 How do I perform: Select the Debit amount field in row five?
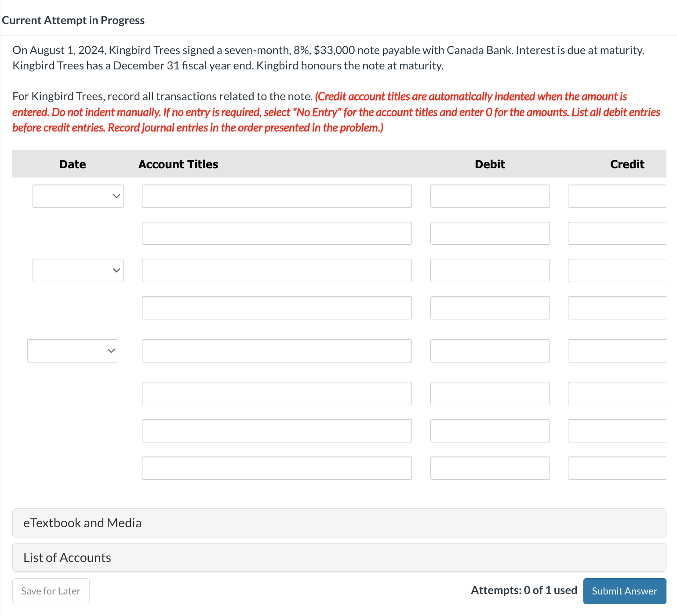(x=490, y=351)
